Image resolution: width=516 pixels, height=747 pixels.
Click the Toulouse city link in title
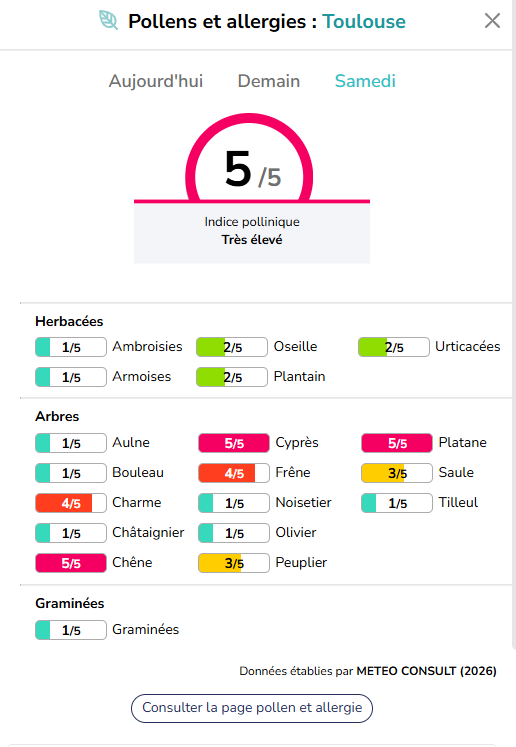[x=364, y=21]
